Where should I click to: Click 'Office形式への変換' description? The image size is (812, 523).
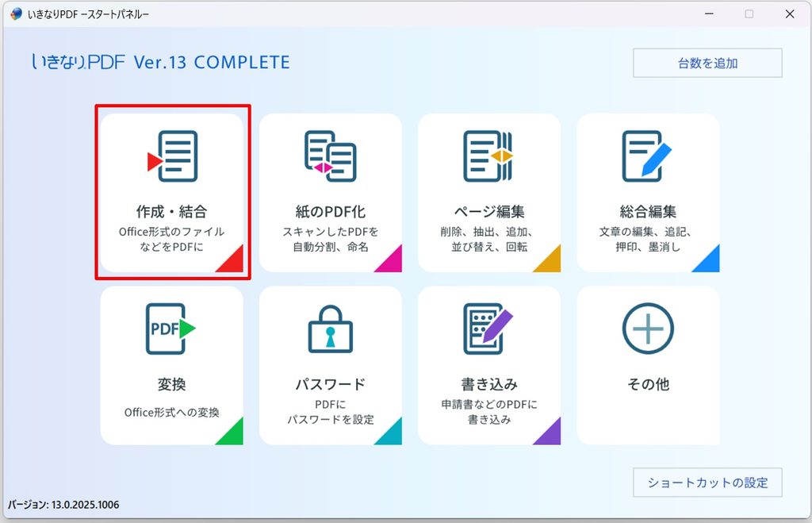[x=171, y=412]
